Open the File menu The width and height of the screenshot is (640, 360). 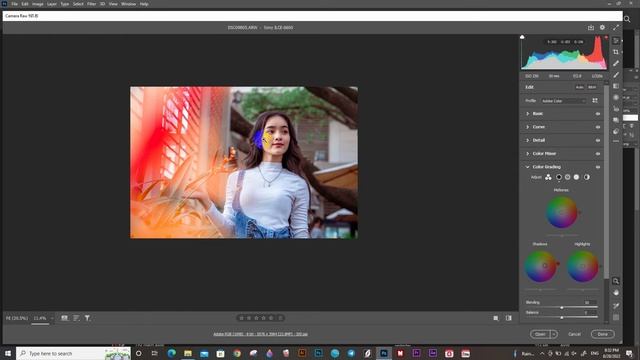(x=14, y=4)
